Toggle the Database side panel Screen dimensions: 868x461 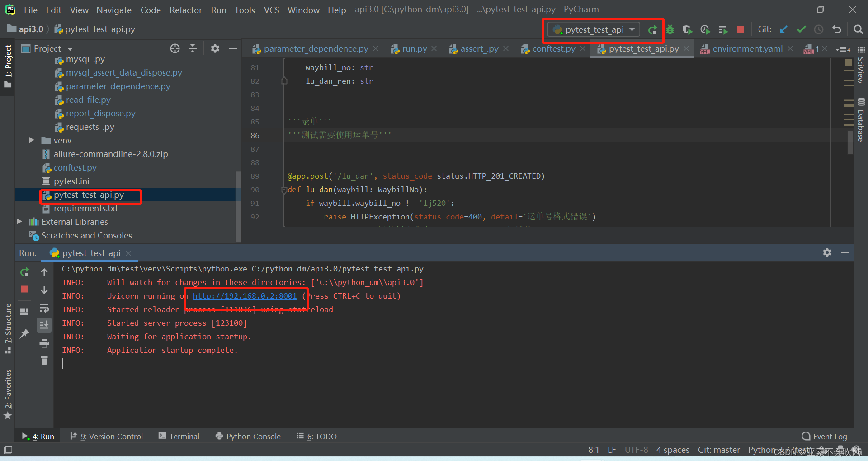[861, 119]
